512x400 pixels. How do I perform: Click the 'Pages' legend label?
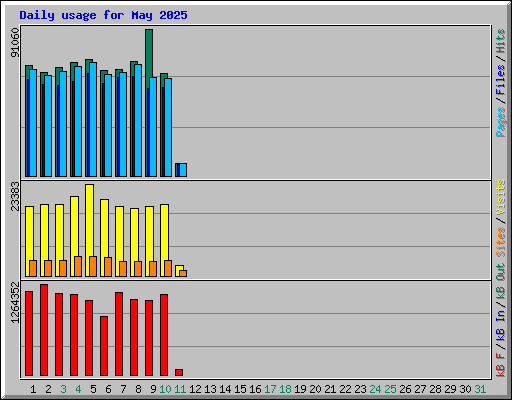(x=500, y=122)
